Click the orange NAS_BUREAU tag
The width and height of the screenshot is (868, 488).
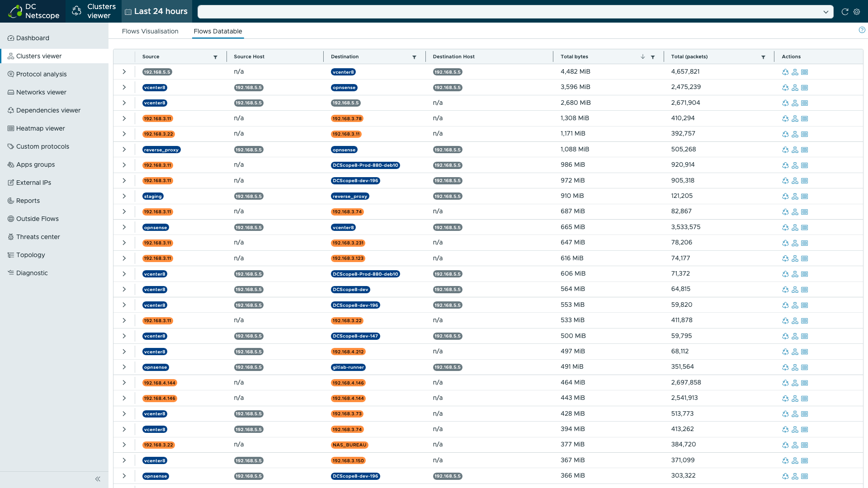tap(349, 445)
